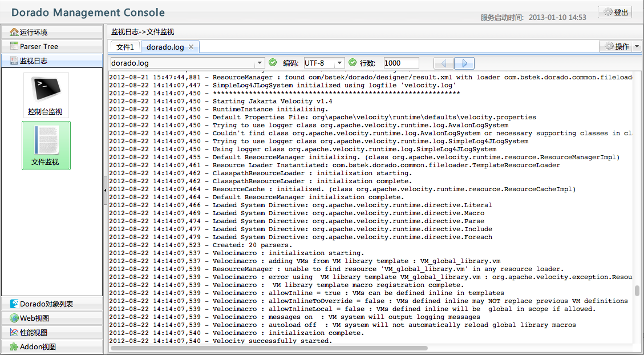
Task: Close the dorado.log tab
Action: (191, 47)
